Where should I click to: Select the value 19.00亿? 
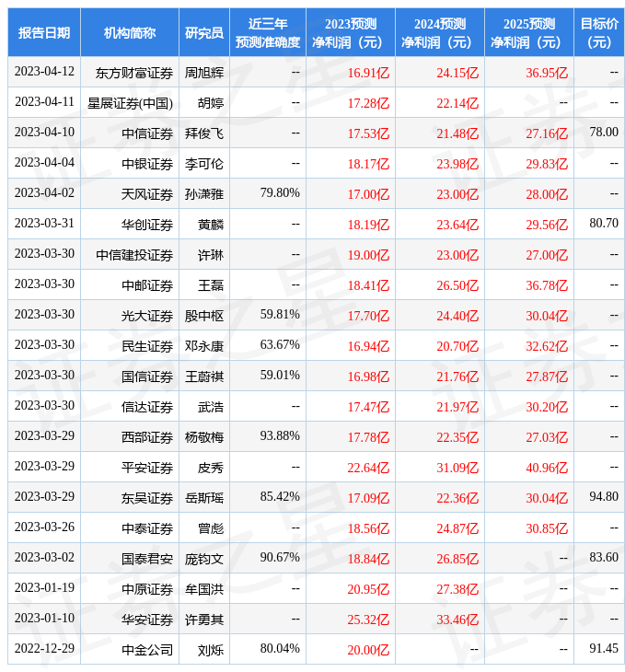click(368, 255)
